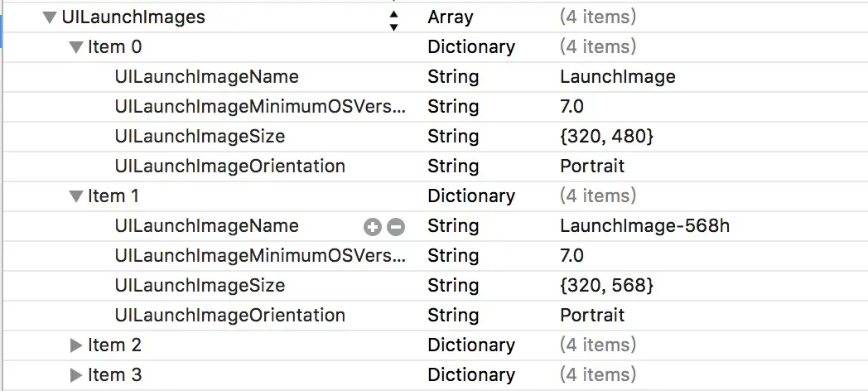Edit the {320, 480} size value
This screenshot has height=391, width=868.
click(606, 137)
